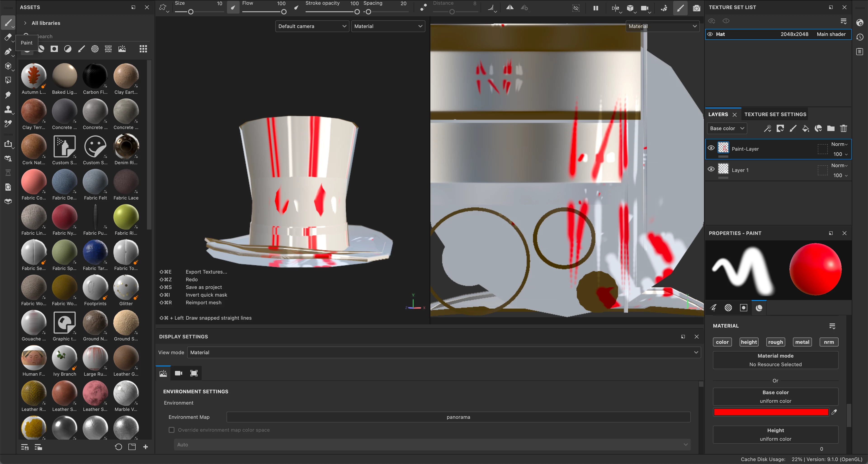Hide the Paint-Layer layer
Screen dimensions: 868x464
[x=711, y=148]
